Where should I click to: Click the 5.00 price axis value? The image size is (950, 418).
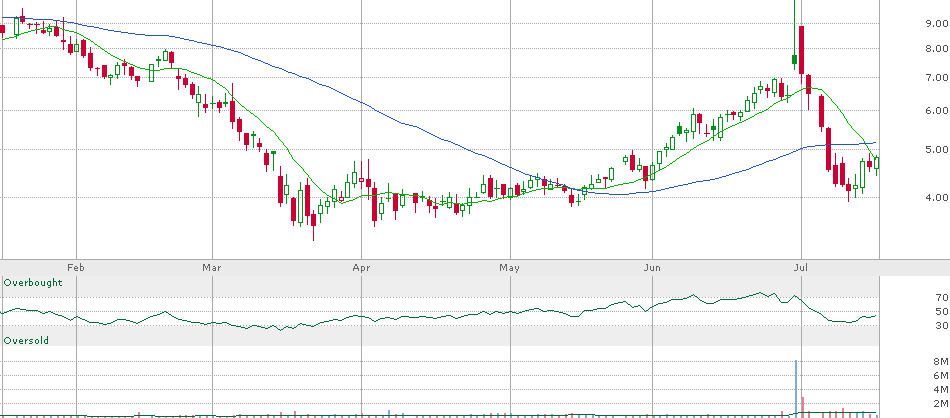(x=937, y=149)
